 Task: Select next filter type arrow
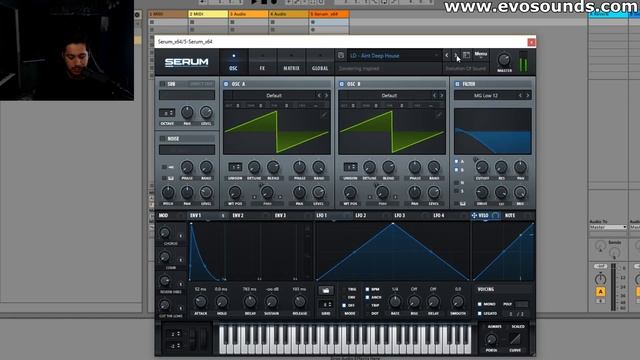527,96
